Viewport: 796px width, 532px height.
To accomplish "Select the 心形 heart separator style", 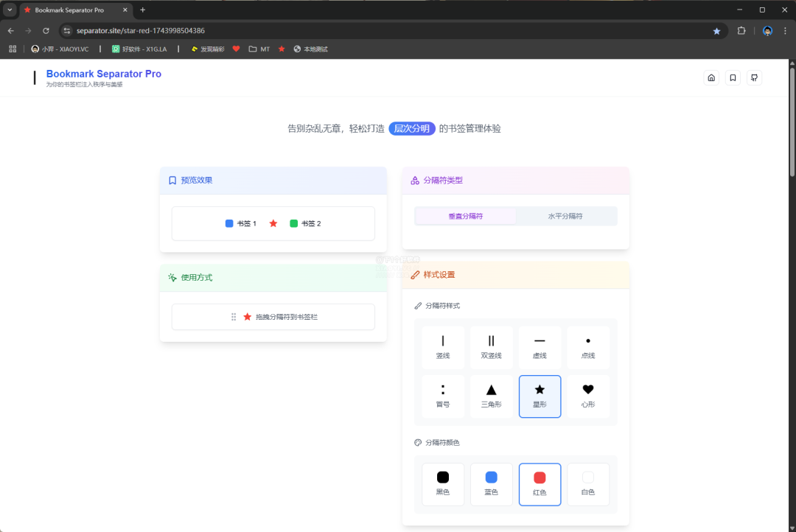I will tap(588, 396).
